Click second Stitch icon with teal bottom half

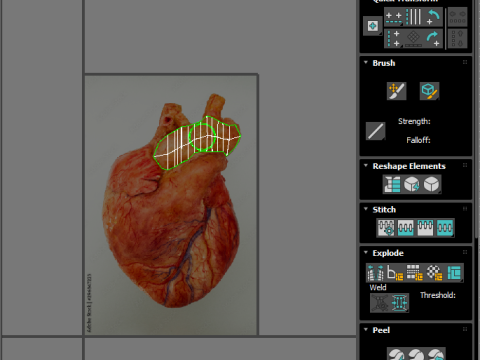tap(406, 228)
